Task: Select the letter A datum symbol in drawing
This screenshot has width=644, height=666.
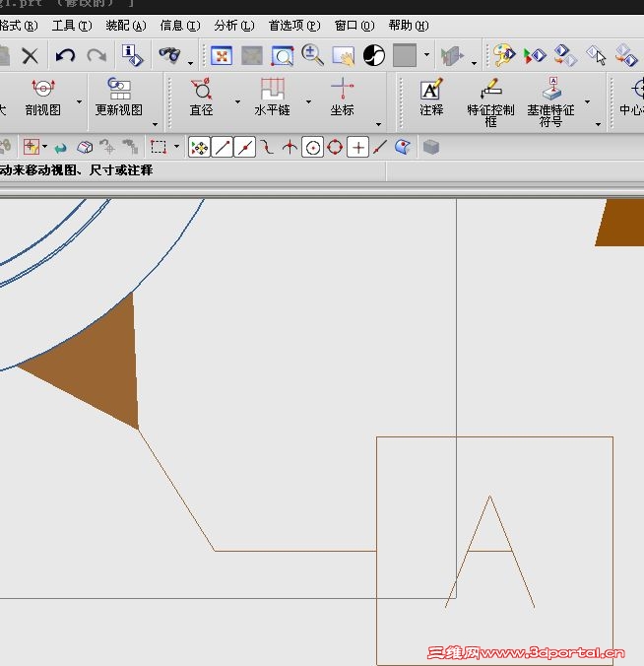Action: [x=489, y=552]
